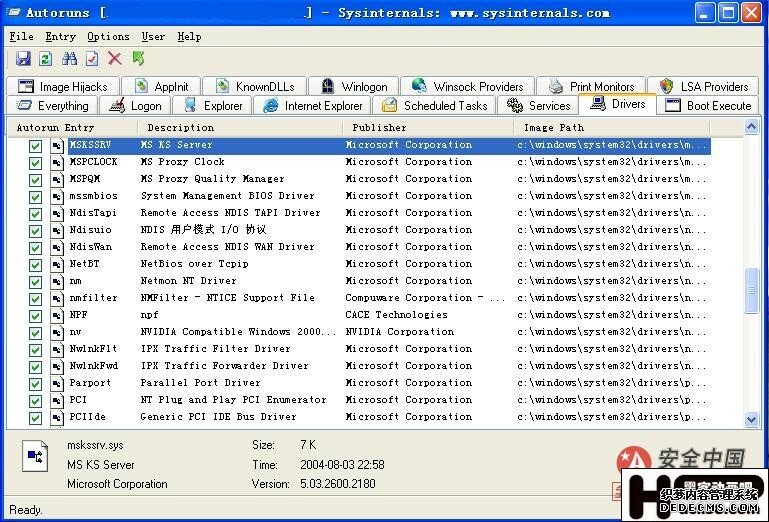The height and width of the screenshot is (522, 769).
Task: Click the scroll up arrow of the list
Action: (751, 127)
